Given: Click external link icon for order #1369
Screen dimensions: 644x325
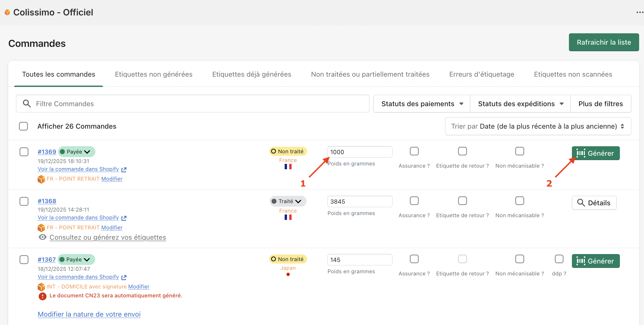Looking at the screenshot, I should pyautogui.click(x=124, y=170).
